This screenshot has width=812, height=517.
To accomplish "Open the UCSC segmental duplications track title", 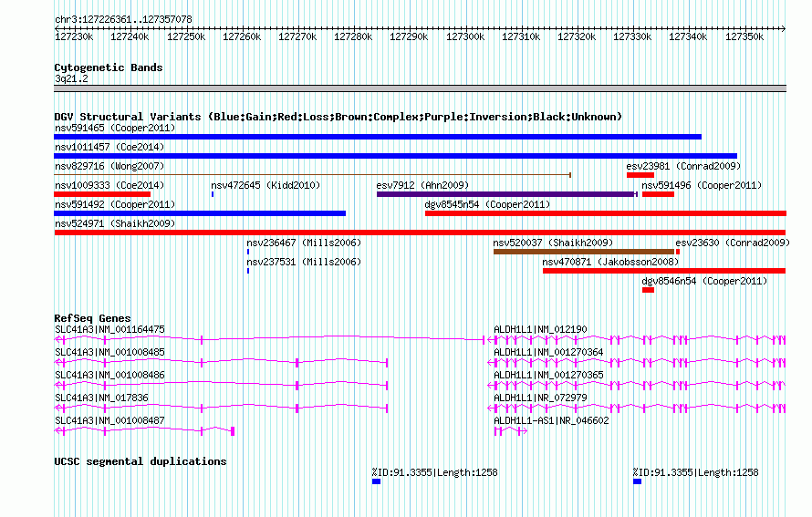I will pyautogui.click(x=141, y=461).
